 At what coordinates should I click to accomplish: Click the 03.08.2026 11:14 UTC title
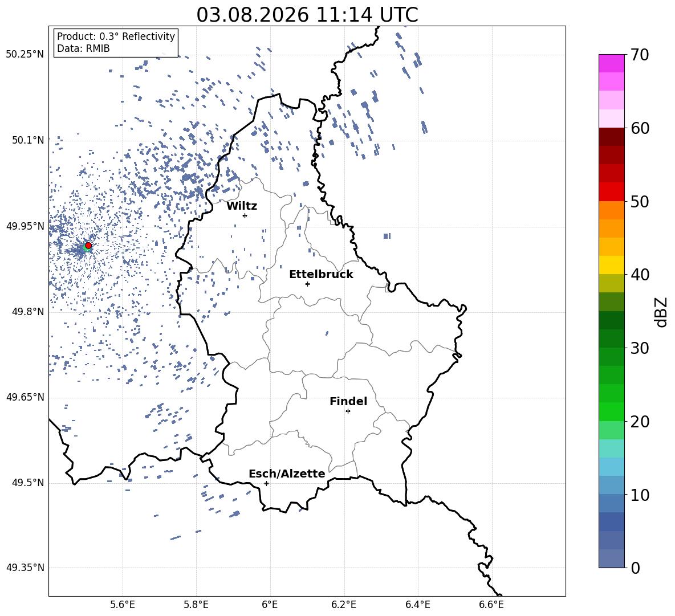click(x=307, y=15)
